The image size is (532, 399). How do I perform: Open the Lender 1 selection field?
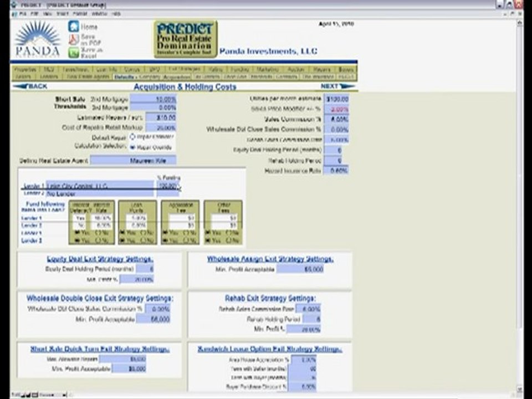tap(99, 186)
